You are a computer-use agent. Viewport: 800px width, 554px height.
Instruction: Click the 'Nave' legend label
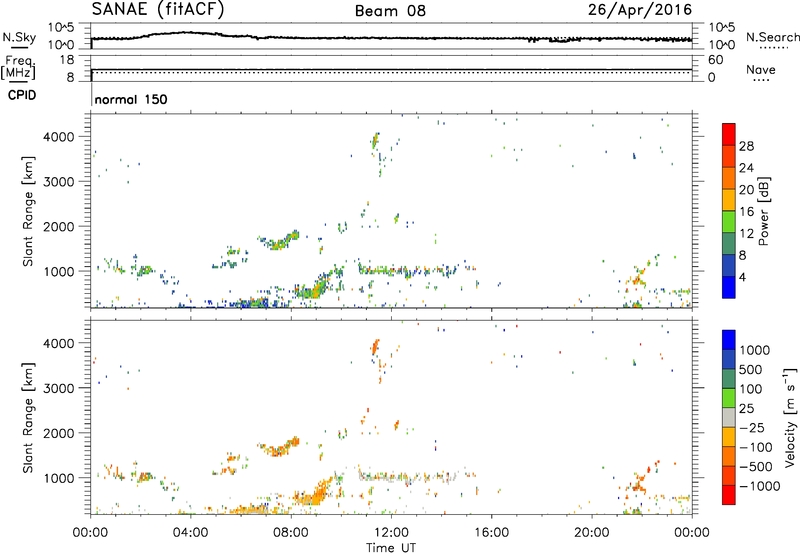click(x=761, y=70)
